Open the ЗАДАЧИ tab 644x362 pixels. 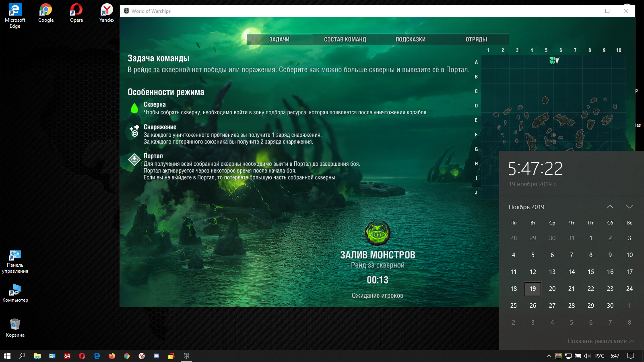click(x=279, y=39)
